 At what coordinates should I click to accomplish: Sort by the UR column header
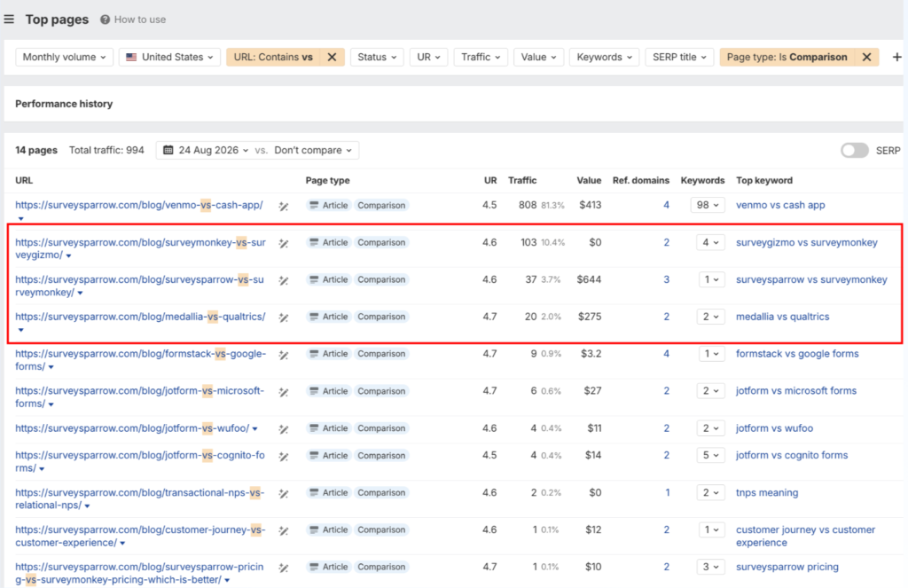(x=490, y=180)
